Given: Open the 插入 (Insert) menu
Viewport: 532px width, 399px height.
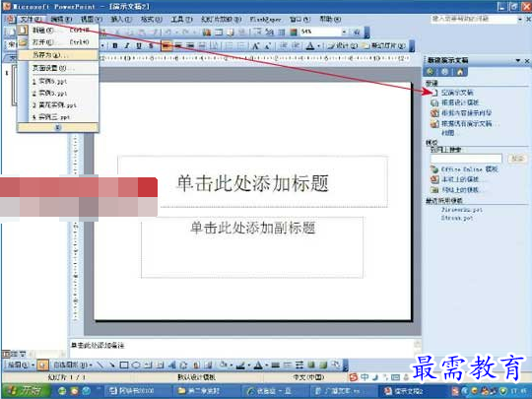Looking at the screenshot, I should (x=121, y=20).
